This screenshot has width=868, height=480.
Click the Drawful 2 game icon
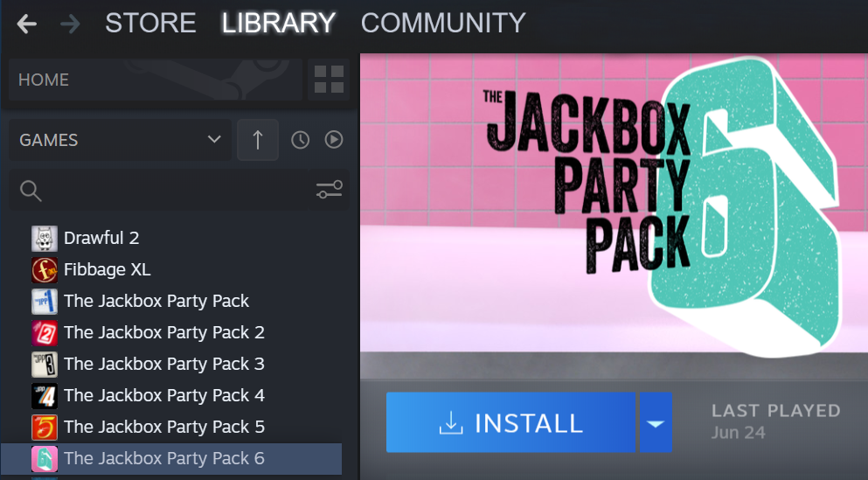click(45, 239)
